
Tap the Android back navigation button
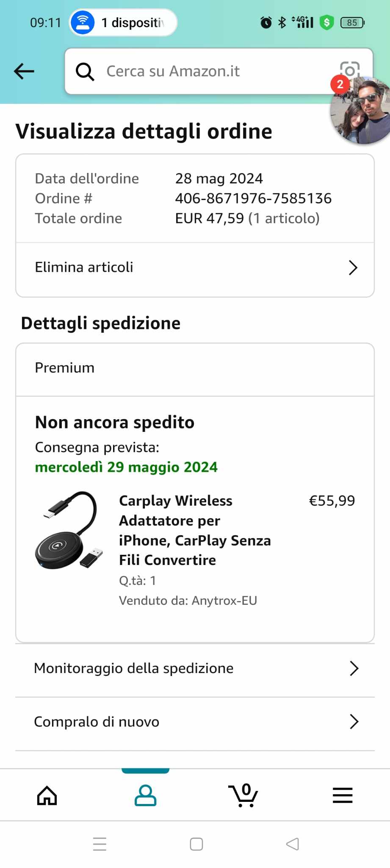point(292,844)
